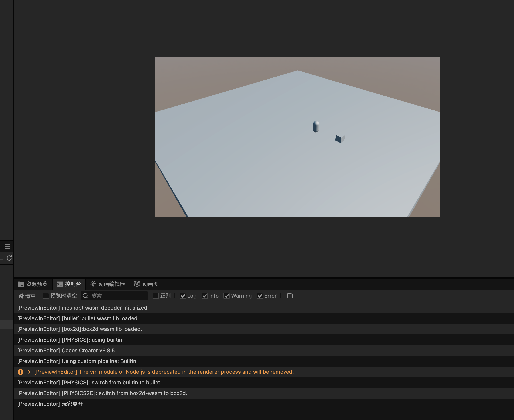Enable the 预览时清空 checkbox
Screen dimensions: 514x420
(46, 296)
